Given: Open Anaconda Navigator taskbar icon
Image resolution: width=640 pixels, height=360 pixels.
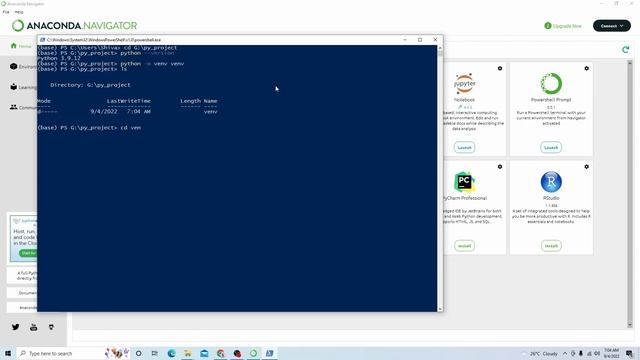Looking at the screenshot, I should (253, 353).
